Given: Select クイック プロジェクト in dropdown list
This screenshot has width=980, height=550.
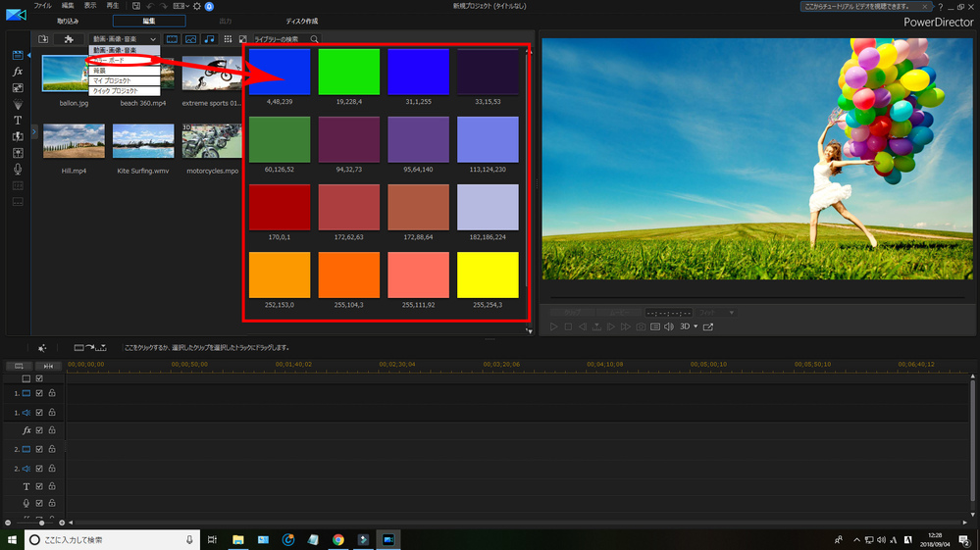Looking at the screenshot, I should click(124, 90).
